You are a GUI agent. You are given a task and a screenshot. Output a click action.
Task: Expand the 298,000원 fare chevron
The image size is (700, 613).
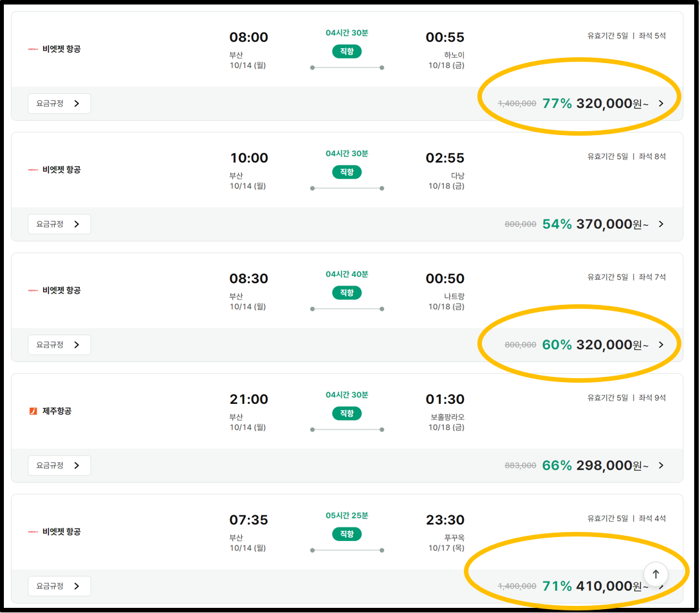coord(661,465)
